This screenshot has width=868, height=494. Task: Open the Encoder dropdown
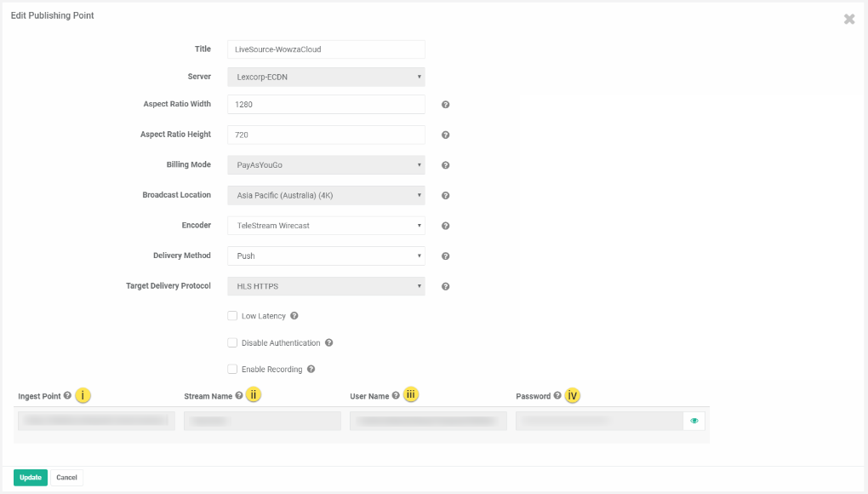coord(326,226)
